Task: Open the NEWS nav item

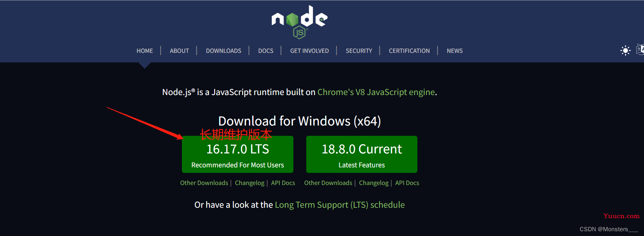Action: (x=455, y=51)
